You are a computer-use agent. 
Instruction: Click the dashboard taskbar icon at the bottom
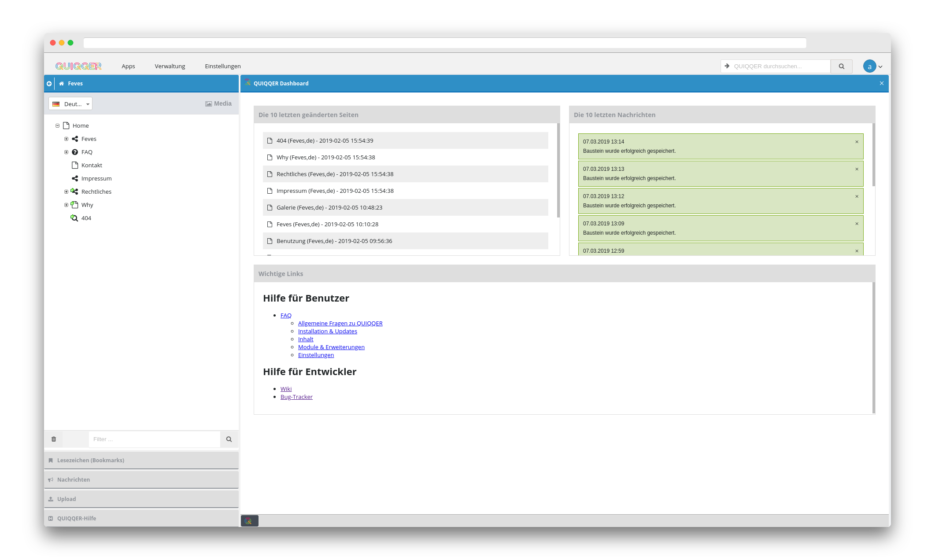pos(249,521)
